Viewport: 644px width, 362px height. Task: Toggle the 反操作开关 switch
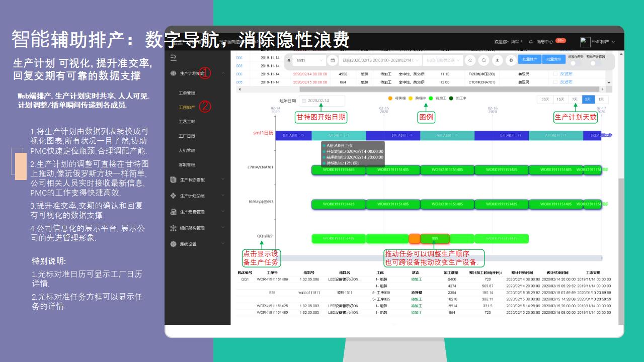(575, 63)
